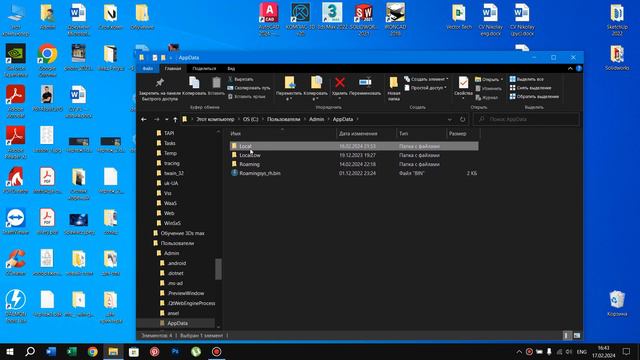Click the Windows Start button

[x=10, y=352]
